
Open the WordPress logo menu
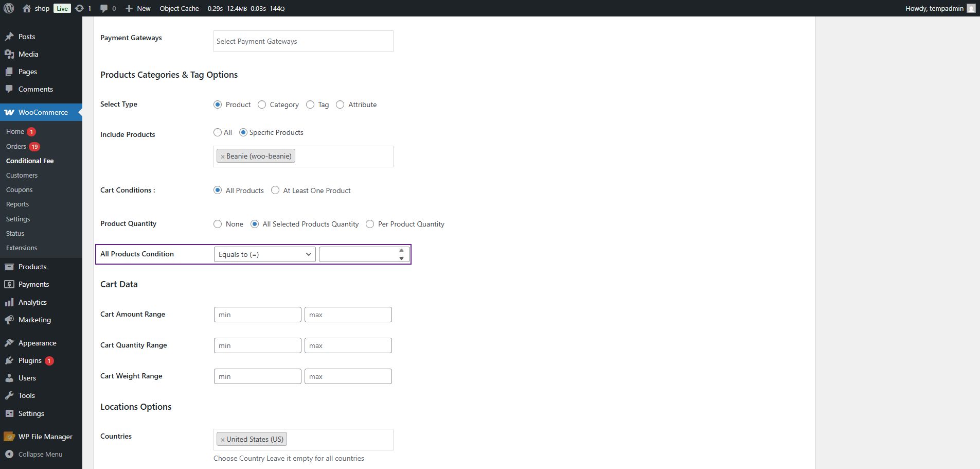click(x=9, y=8)
